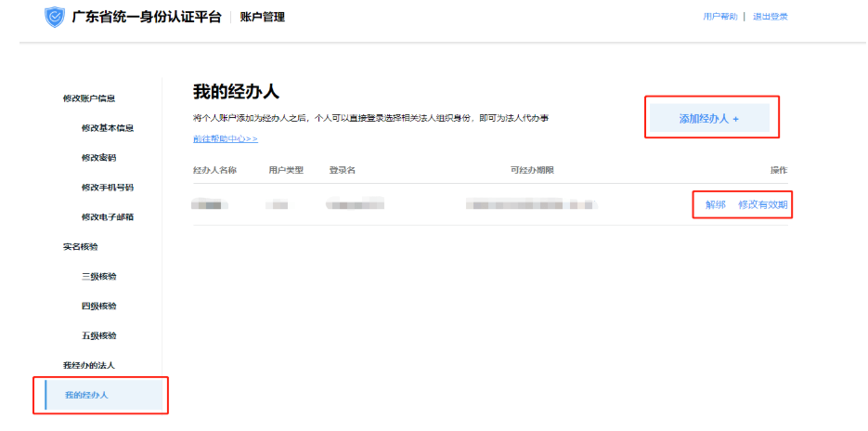This screenshot has width=868, height=431.
Task: Select 四级核验 under 实名核验
Action: tap(98, 307)
